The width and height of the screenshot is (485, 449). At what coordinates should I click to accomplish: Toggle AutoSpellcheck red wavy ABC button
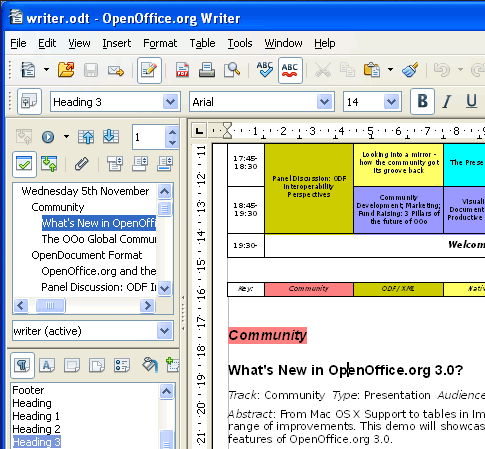290,70
